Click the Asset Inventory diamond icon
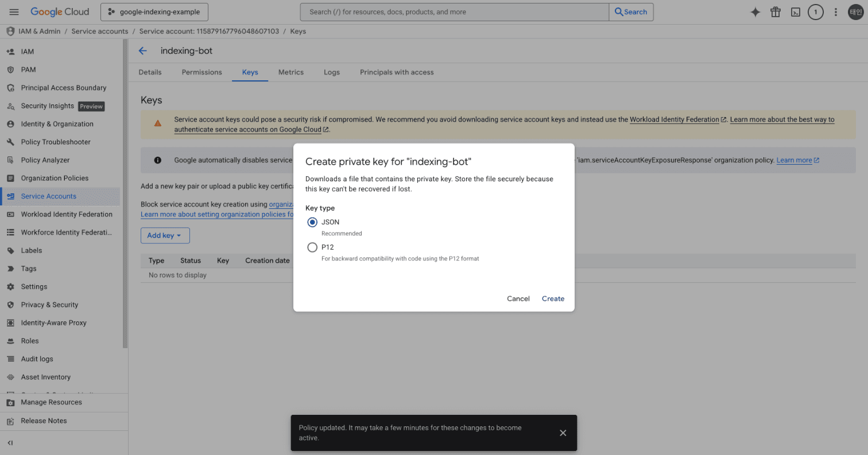 click(10, 377)
